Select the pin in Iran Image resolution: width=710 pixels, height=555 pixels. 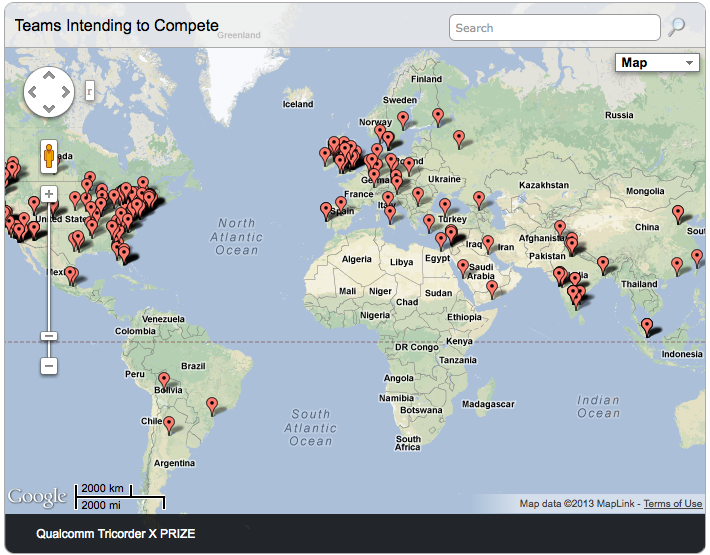(488, 243)
